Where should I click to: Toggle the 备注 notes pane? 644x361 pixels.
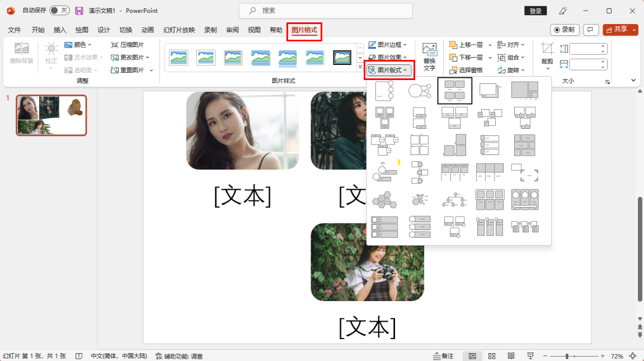tap(443, 356)
